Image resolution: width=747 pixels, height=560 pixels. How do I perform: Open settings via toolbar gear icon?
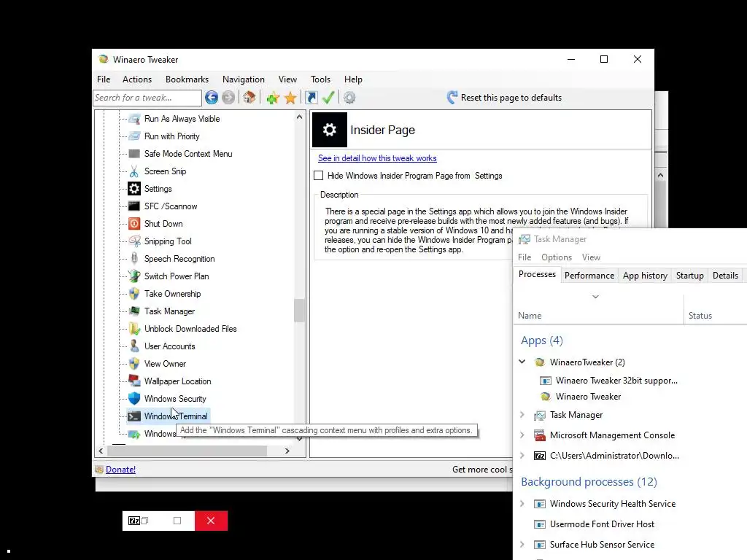pos(349,98)
